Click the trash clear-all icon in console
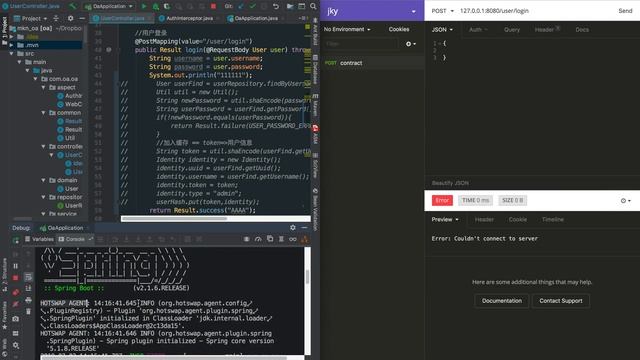640x360 pixels. point(28,311)
